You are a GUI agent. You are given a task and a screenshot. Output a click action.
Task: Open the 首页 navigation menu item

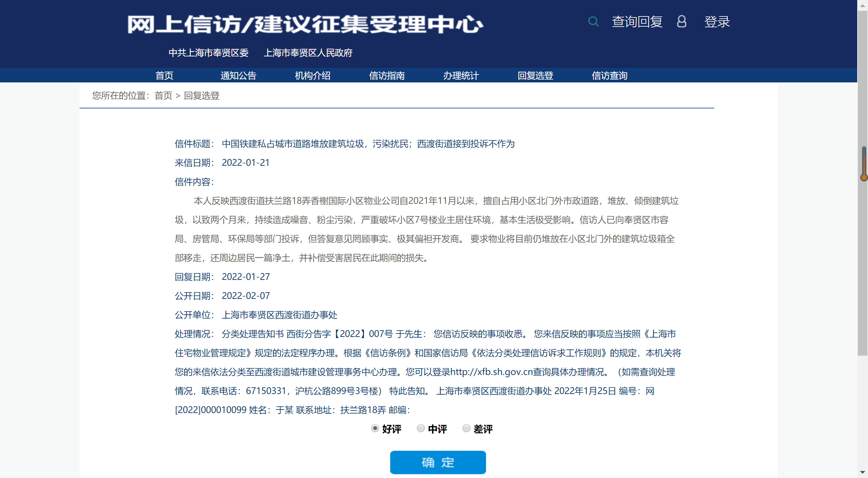pyautogui.click(x=164, y=75)
